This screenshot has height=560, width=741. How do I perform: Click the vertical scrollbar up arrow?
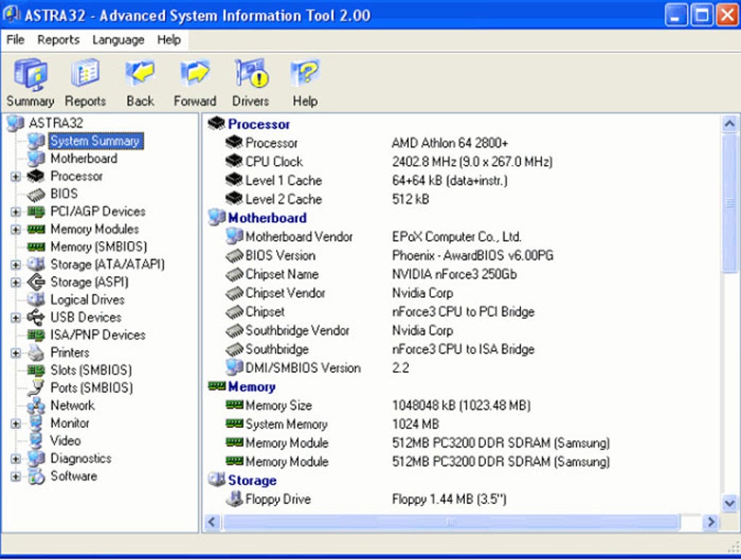tap(729, 123)
